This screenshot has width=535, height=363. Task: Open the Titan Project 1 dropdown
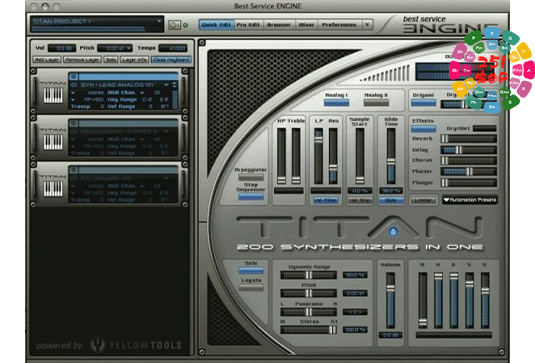click(97, 24)
